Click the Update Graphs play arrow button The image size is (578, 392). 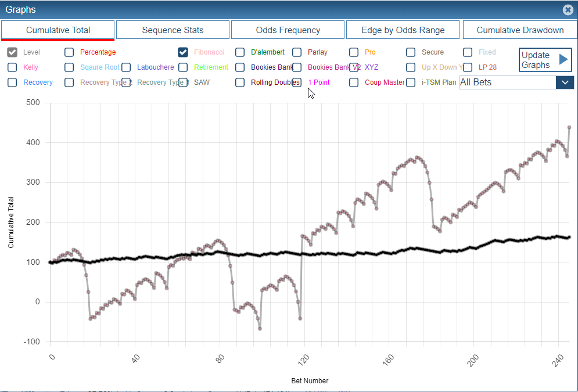coord(545,60)
